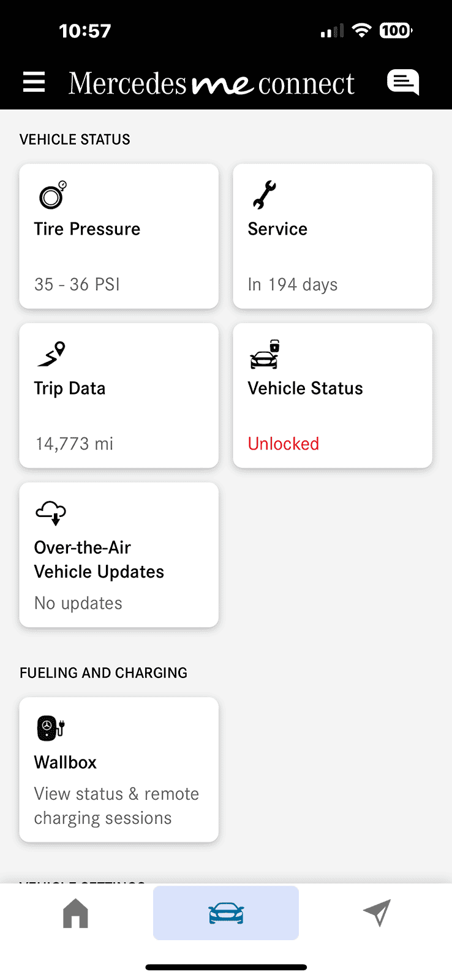Open Wallbox remote charging sessions text
The height and width of the screenshot is (980, 452).
(x=116, y=806)
